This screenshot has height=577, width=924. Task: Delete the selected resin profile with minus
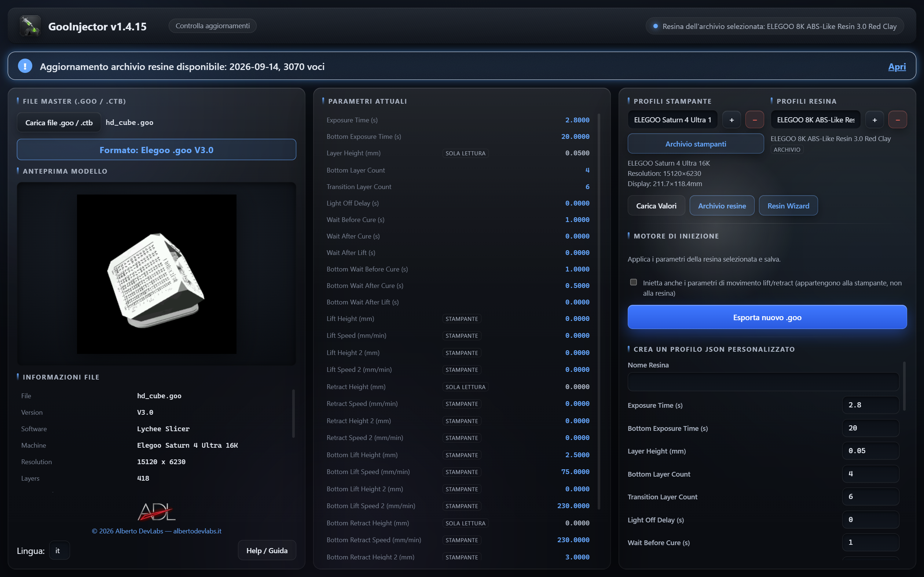pos(898,120)
